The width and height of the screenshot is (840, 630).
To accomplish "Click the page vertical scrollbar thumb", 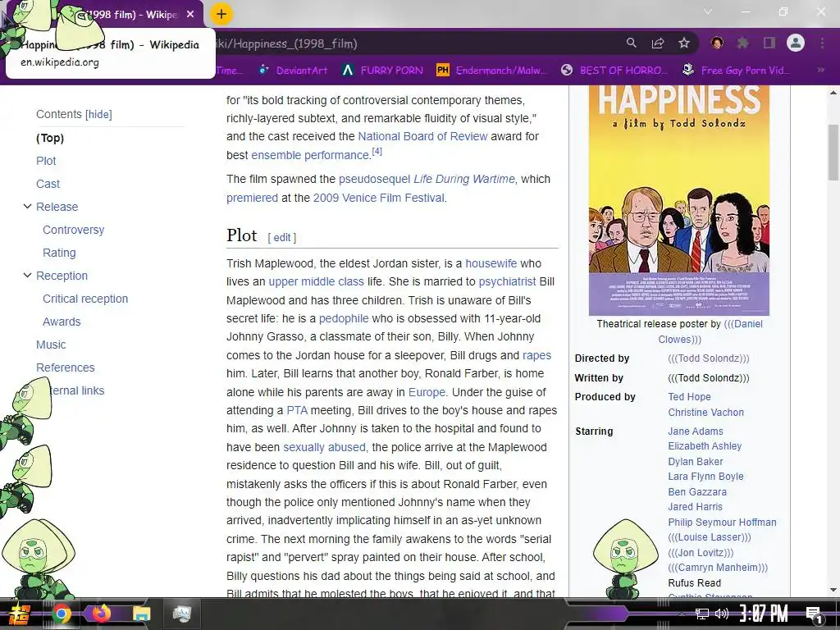I will (833, 152).
